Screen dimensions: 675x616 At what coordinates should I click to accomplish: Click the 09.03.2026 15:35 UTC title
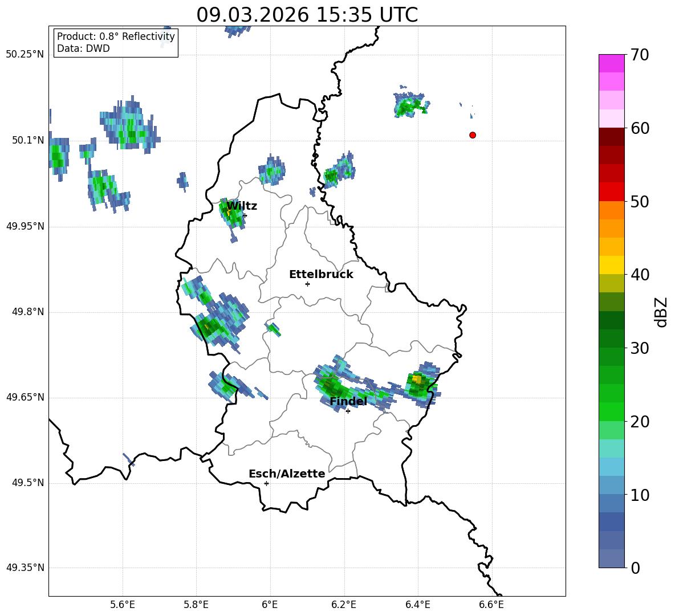[x=307, y=15]
